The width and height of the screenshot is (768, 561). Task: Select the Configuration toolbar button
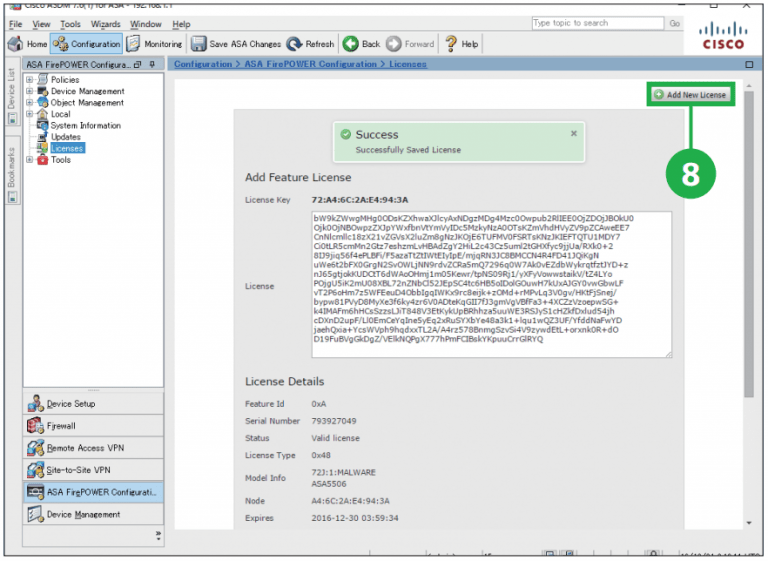pyautogui.click(x=87, y=44)
